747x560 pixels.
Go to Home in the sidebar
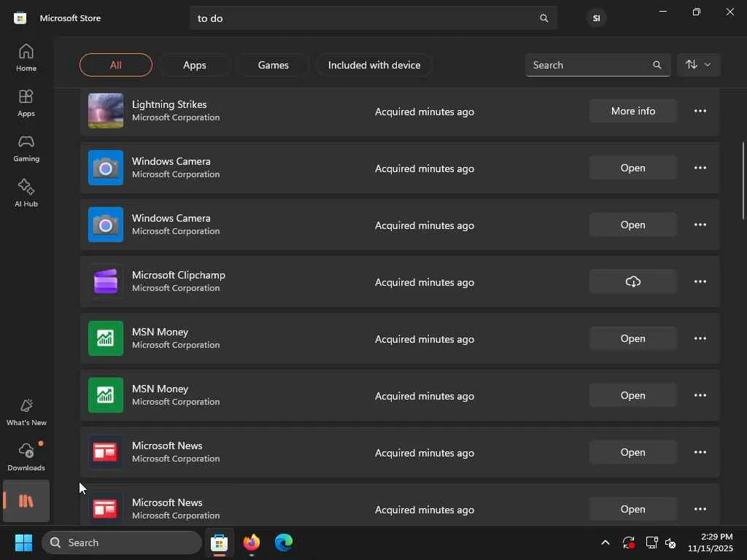click(26, 58)
